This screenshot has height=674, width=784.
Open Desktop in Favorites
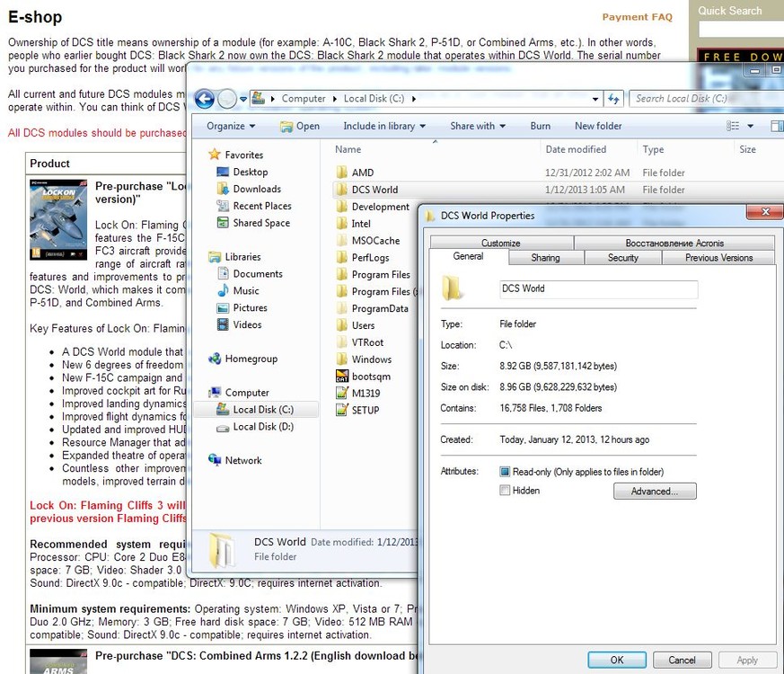pos(242,172)
